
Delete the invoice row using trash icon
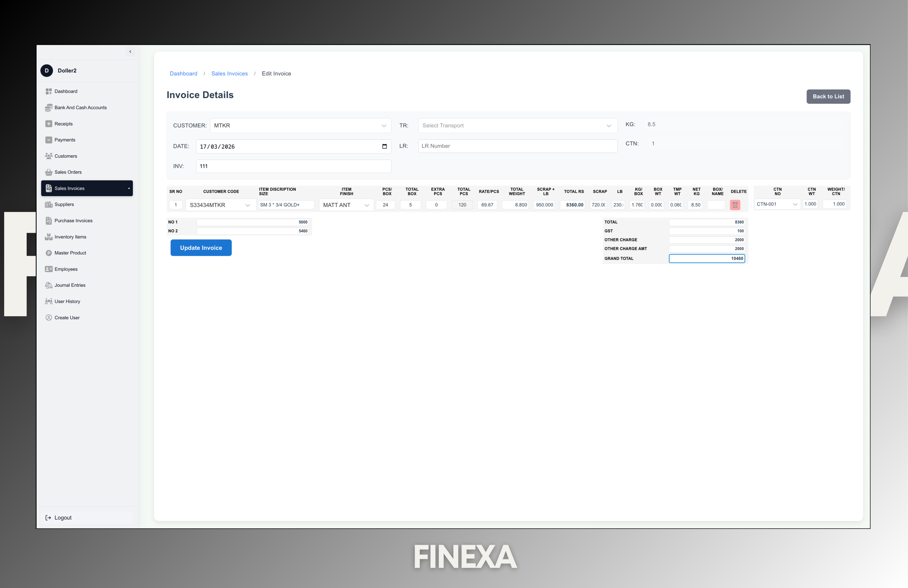pyautogui.click(x=736, y=205)
